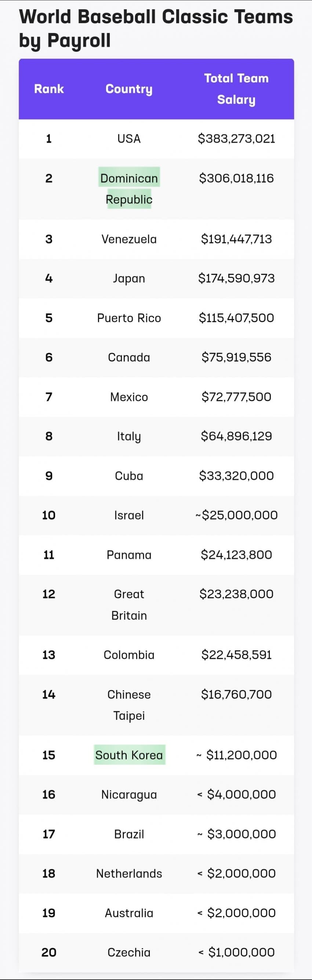Click Italy's $64,896,129 salary figure
Image resolution: width=312 pixels, height=980 pixels.
236,436
